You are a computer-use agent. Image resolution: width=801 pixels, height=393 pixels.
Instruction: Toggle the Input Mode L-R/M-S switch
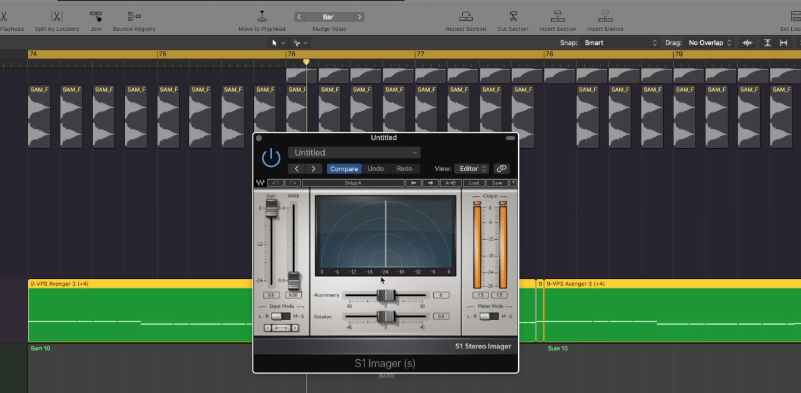(280, 316)
